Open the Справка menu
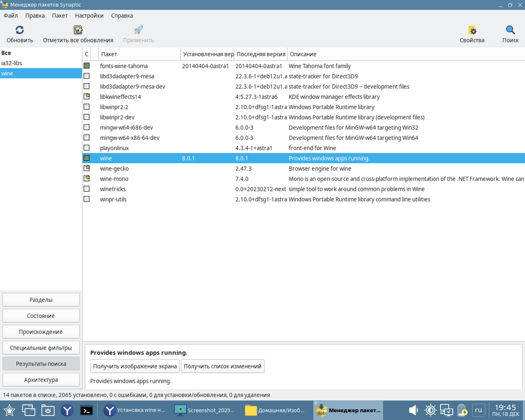The width and height of the screenshot is (525, 420). click(x=122, y=15)
